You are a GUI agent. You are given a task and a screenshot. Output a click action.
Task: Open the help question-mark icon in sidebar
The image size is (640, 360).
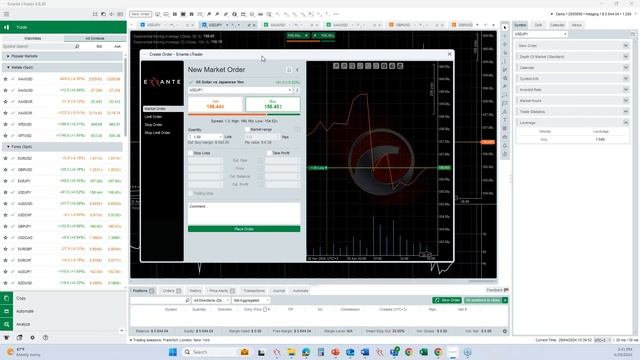tap(45, 338)
